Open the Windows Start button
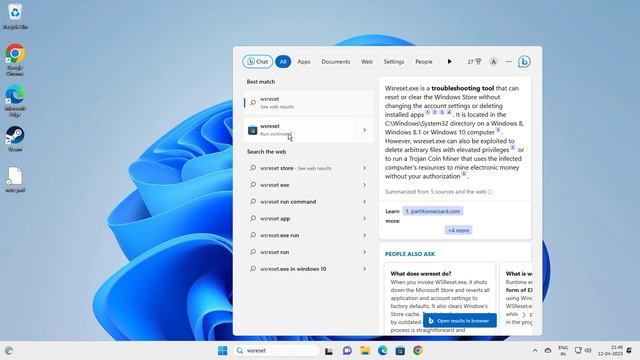Viewport: 640px width, 360px height. click(222, 350)
